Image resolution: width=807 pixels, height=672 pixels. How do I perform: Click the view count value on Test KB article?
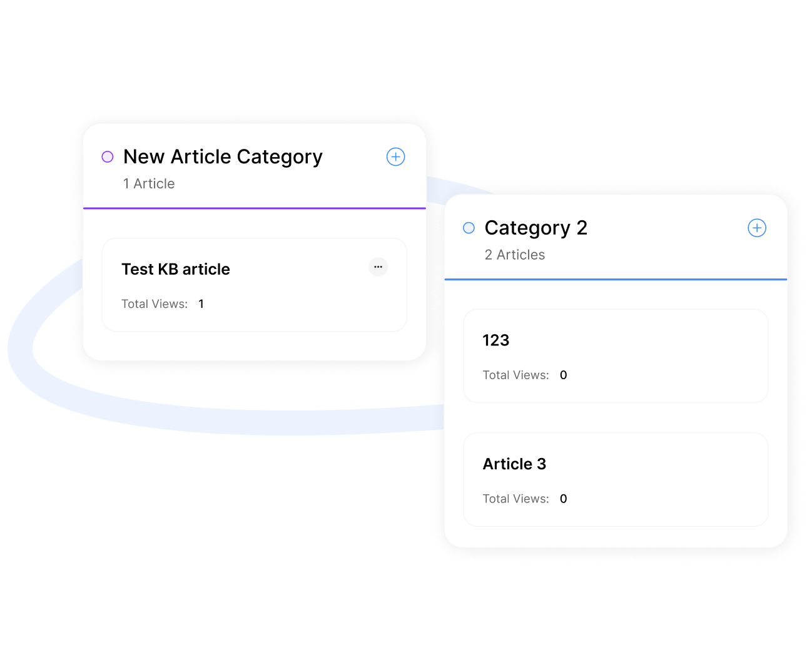tap(201, 304)
